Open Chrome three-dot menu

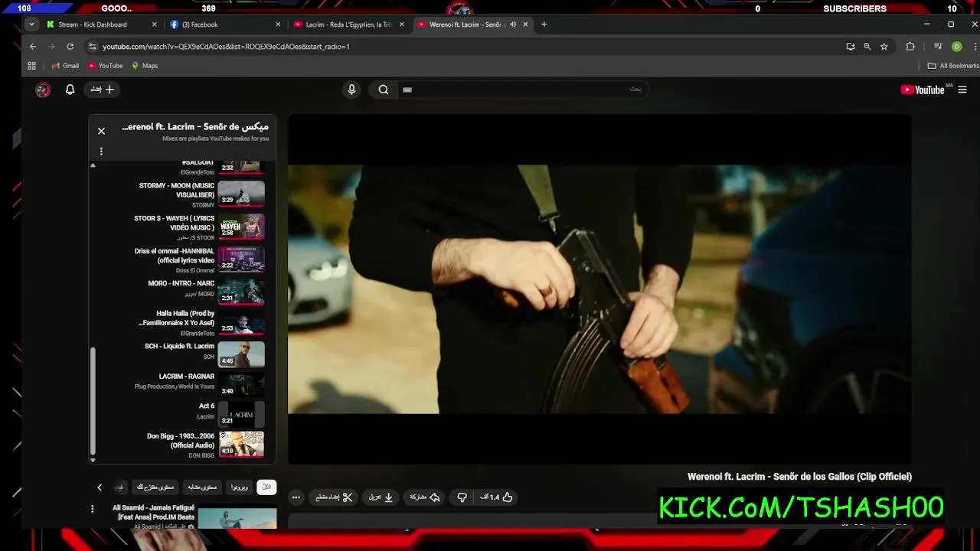coord(975,47)
